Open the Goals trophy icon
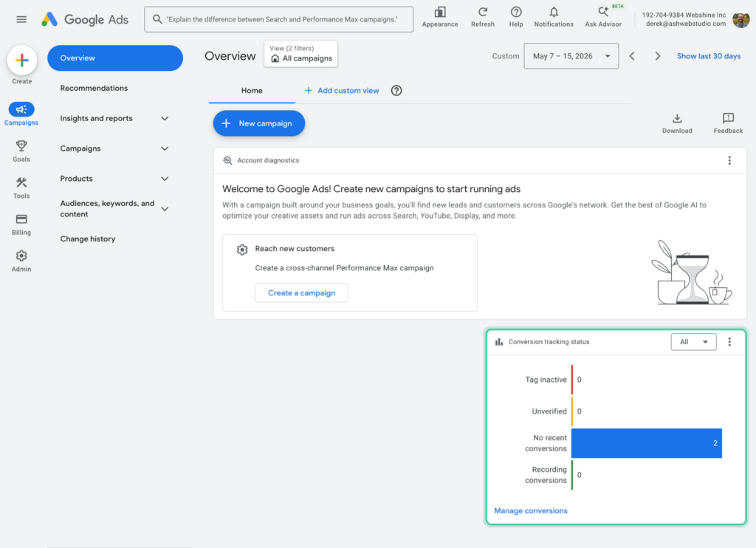 pyautogui.click(x=21, y=145)
